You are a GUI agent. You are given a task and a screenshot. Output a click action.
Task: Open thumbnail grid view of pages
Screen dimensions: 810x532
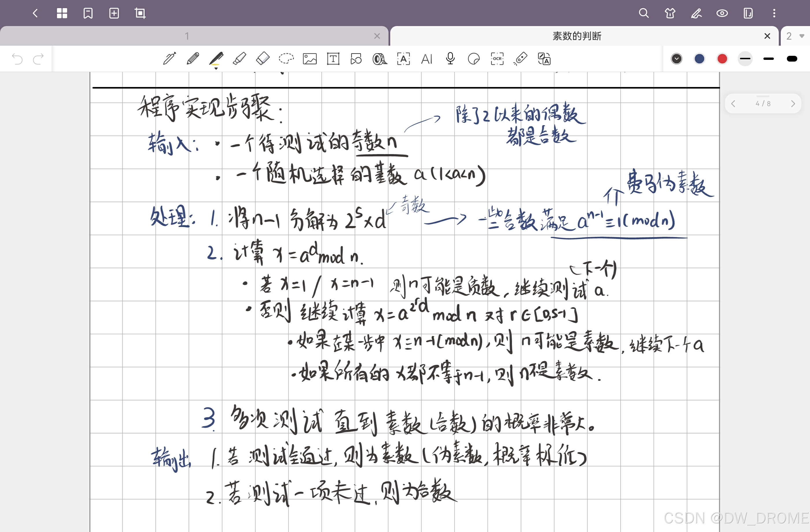[x=62, y=13]
